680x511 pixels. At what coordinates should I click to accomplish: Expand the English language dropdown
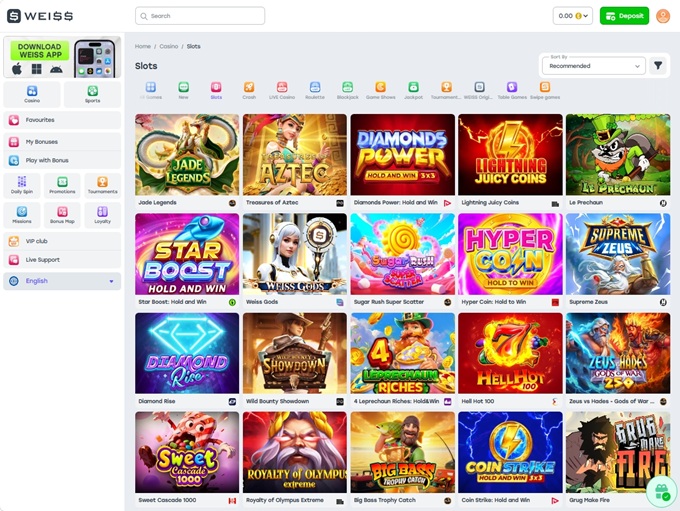pos(62,281)
